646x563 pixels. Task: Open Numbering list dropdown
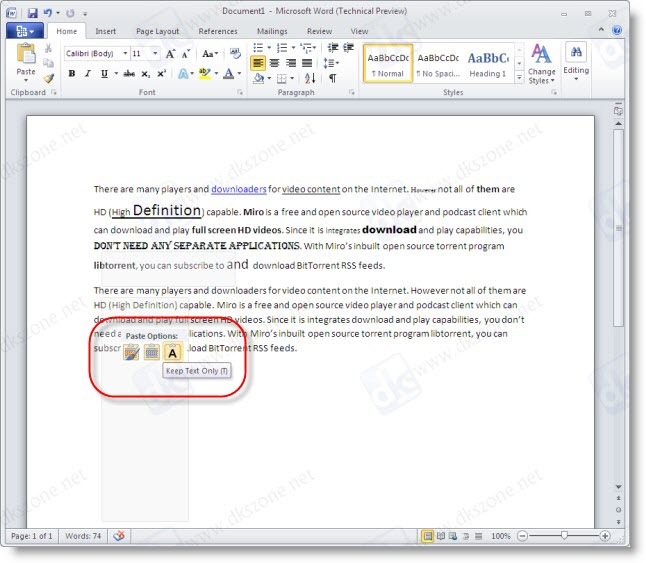coord(293,48)
